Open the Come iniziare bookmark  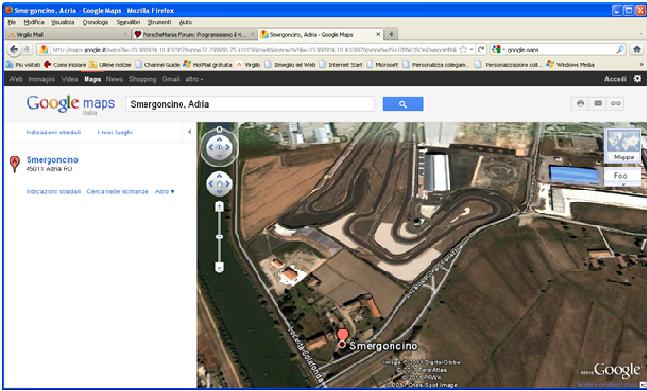click(65, 65)
